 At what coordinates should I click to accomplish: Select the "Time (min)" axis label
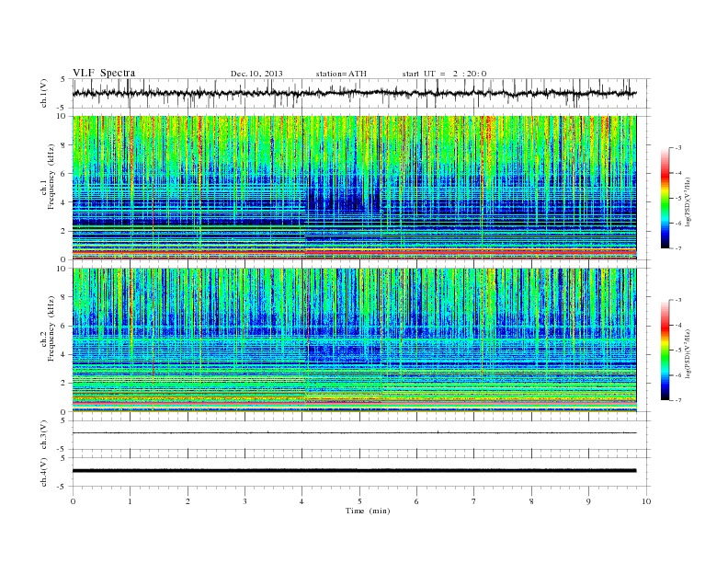[x=368, y=511]
